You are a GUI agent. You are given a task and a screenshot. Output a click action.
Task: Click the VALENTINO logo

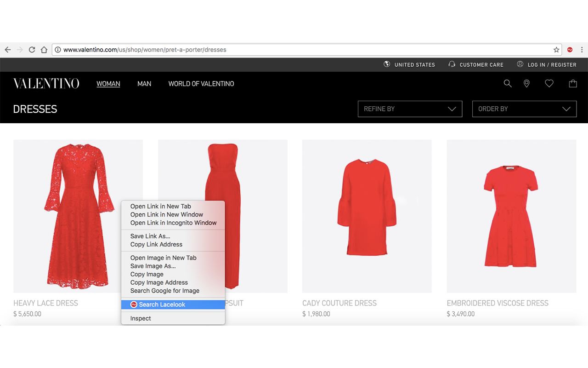pyautogui.click(x=46, y=83)
